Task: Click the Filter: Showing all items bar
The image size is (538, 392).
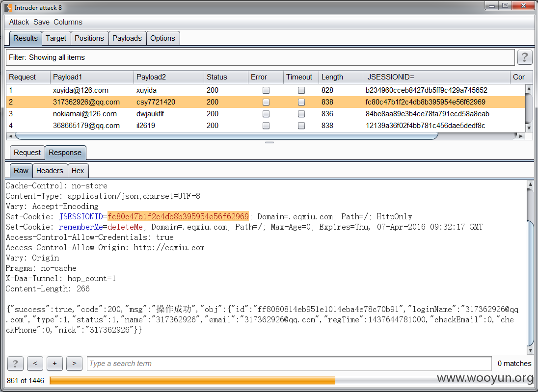Action: pyautogui.click(x=261, y=57)
